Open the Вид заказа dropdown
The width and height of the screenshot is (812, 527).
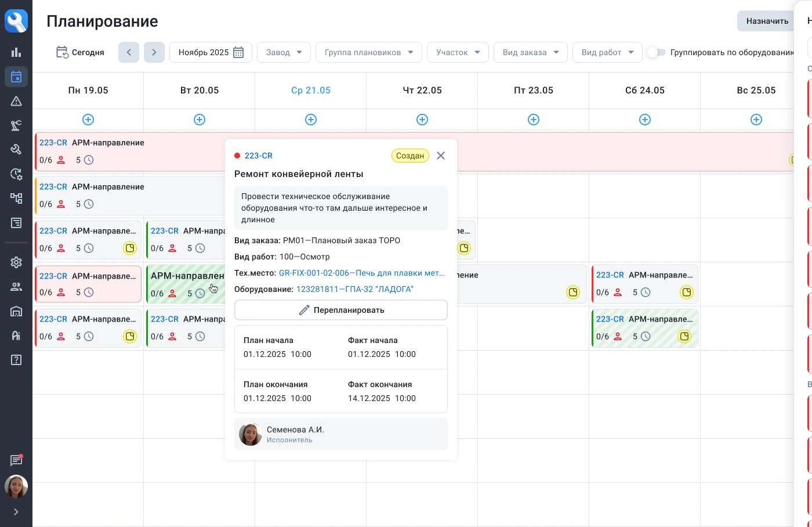[x=530, y=52]
